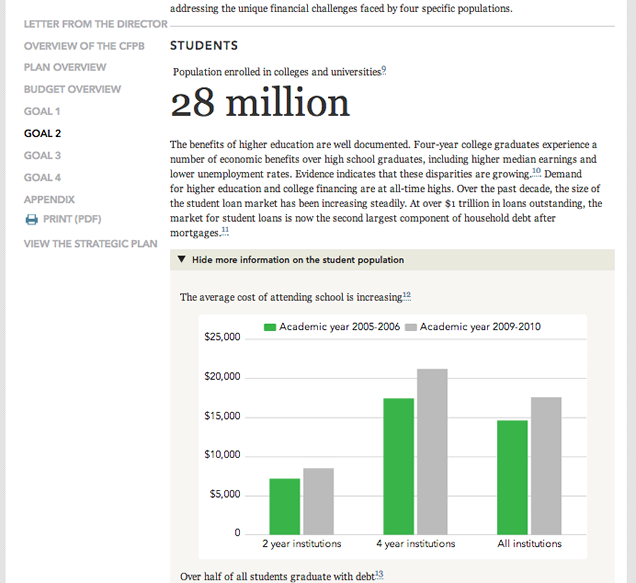The image size is (636, 583).
Task: Open Goal 3 section
Action: (x=42, y=155)
